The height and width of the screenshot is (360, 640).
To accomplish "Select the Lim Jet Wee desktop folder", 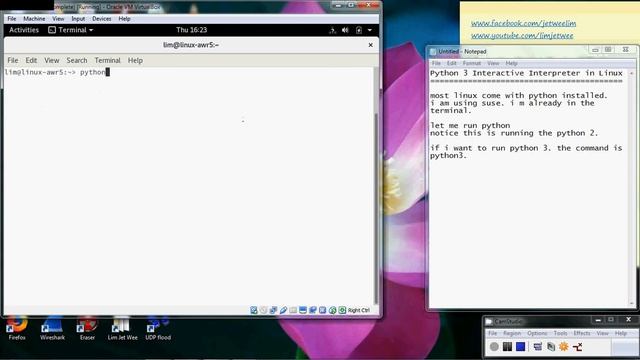I will (x=122, y=328).
